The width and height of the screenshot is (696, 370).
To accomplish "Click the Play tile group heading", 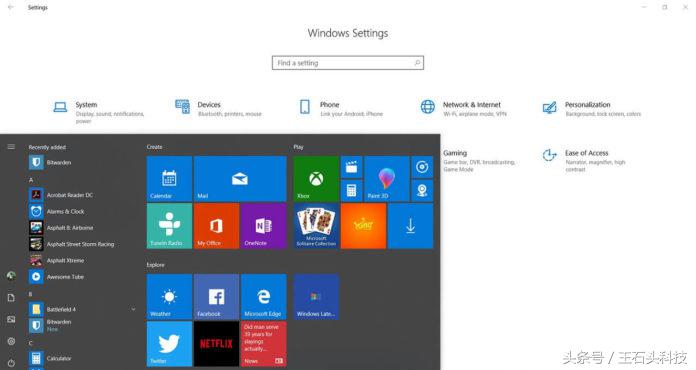I will pyautogui.click(x=298, y=147).
